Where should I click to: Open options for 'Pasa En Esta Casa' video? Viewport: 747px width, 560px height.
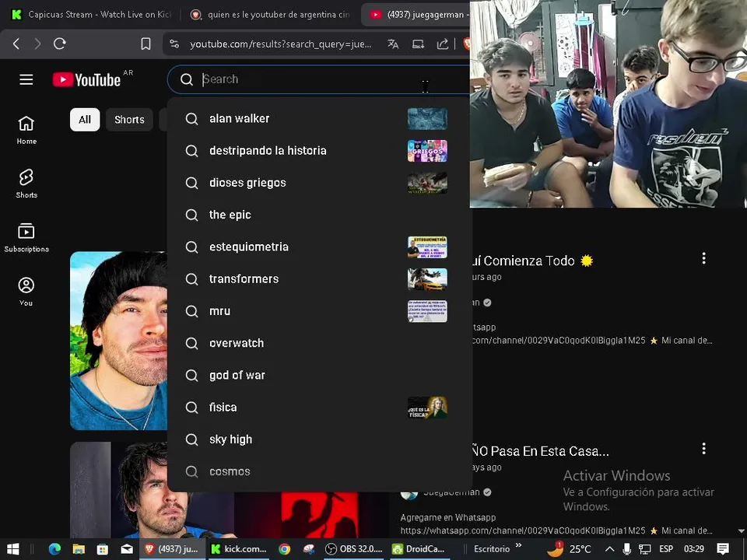click(x=703, y=449)
